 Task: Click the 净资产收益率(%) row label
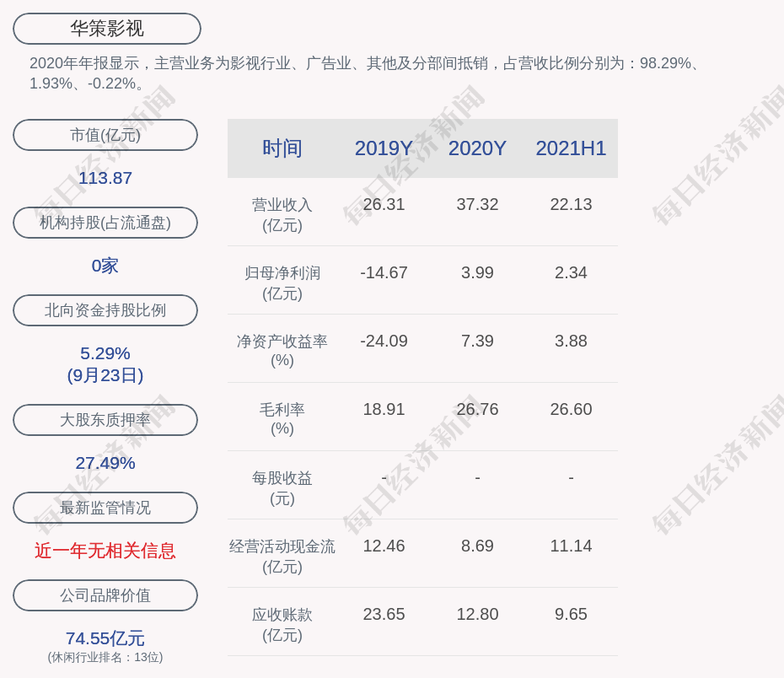point(282,351)
